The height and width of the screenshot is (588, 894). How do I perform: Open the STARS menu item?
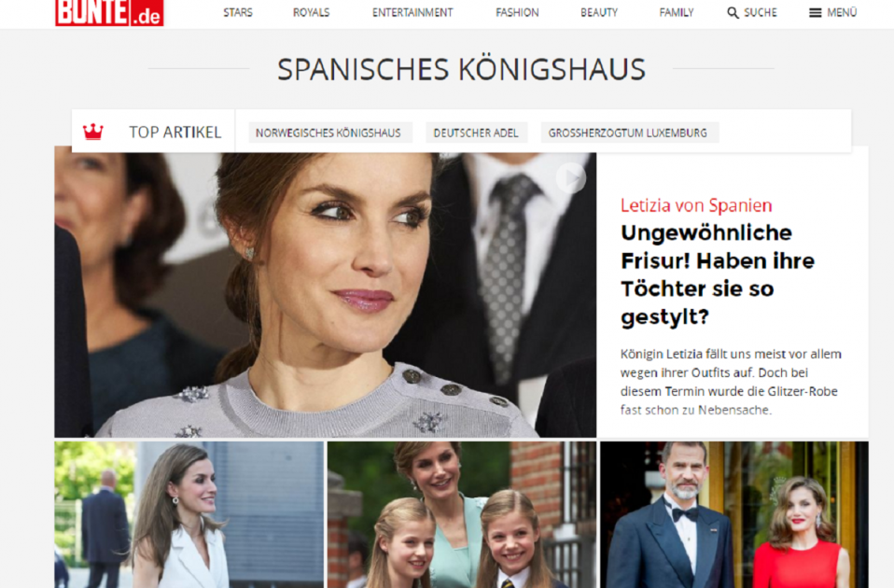tap(238, 12)
